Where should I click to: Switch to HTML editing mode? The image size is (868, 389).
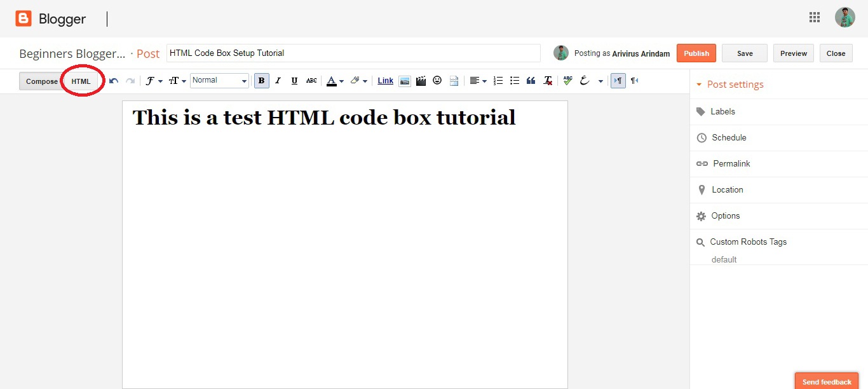tap(81, 81)
